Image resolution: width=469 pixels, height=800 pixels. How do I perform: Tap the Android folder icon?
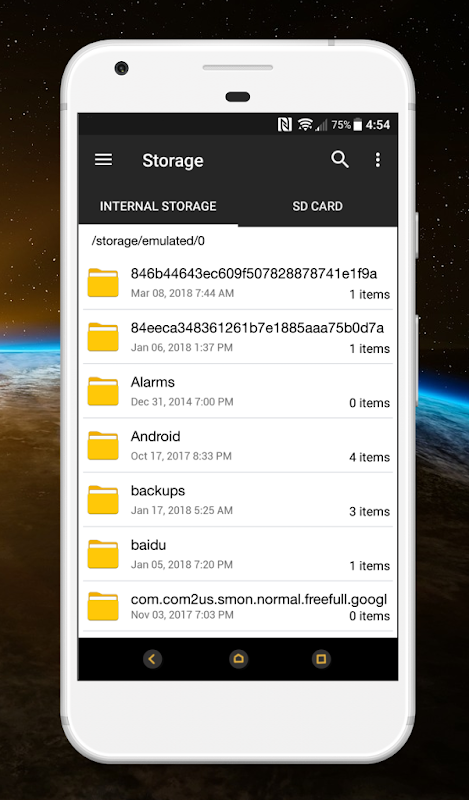coord(103,445)
